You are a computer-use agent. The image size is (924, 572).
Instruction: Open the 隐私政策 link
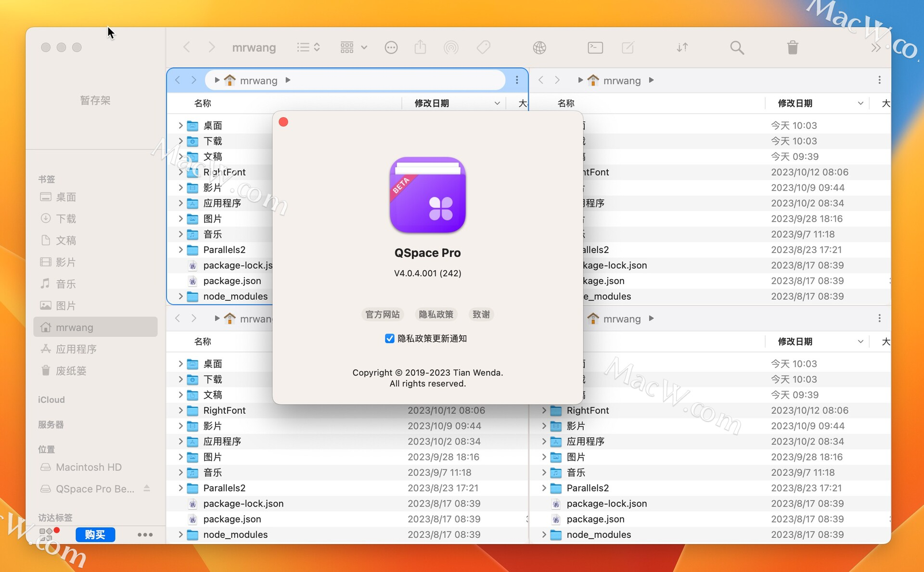[x=436, y=314]
